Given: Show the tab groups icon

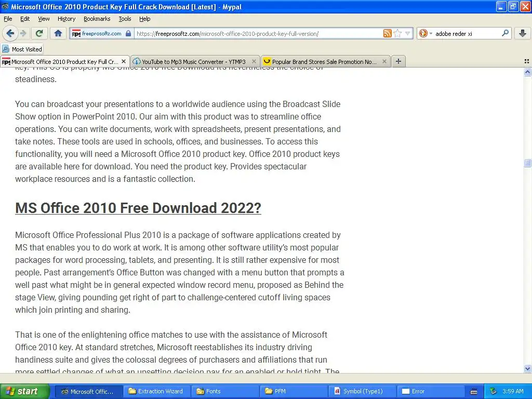Looking at the screenshot, I should point(527,61).
